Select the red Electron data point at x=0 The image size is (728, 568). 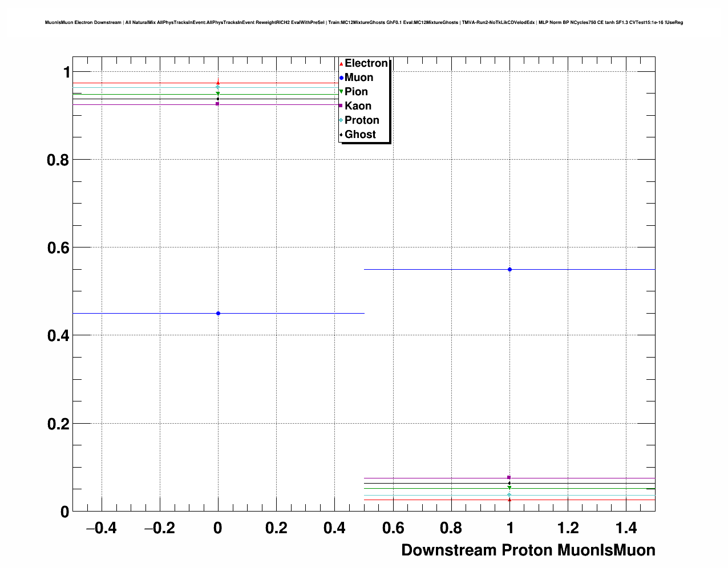pos(218,83)
